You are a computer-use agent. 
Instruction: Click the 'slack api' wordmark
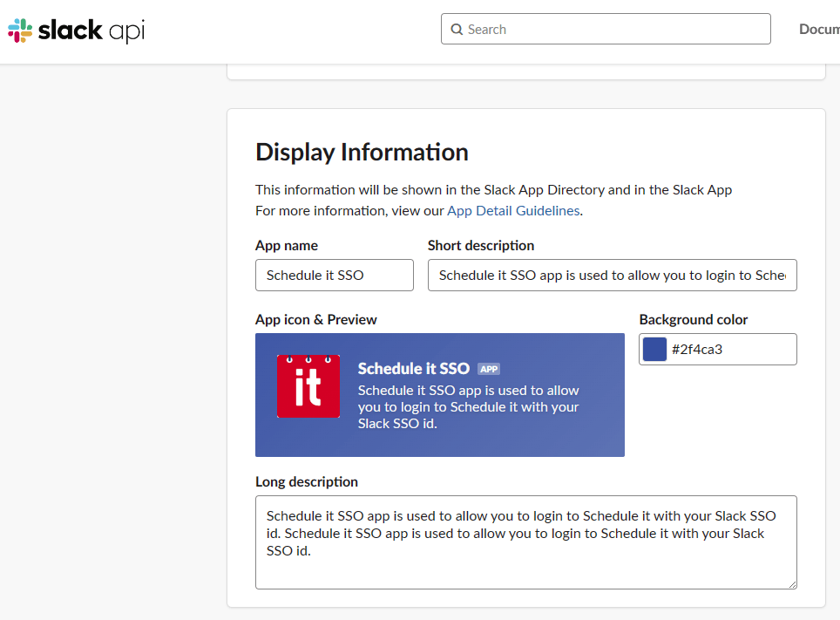(x=91, y=31)
